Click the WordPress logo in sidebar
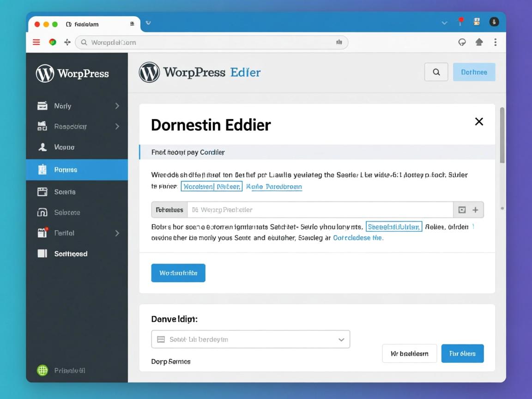The image size is (532, 399). tap(45, 73)
